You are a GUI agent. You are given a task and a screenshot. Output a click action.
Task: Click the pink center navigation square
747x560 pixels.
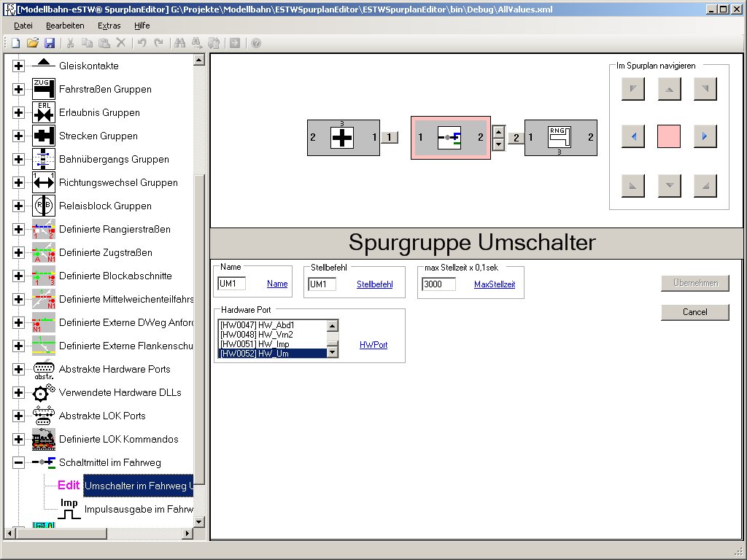(x=669, y=136)
